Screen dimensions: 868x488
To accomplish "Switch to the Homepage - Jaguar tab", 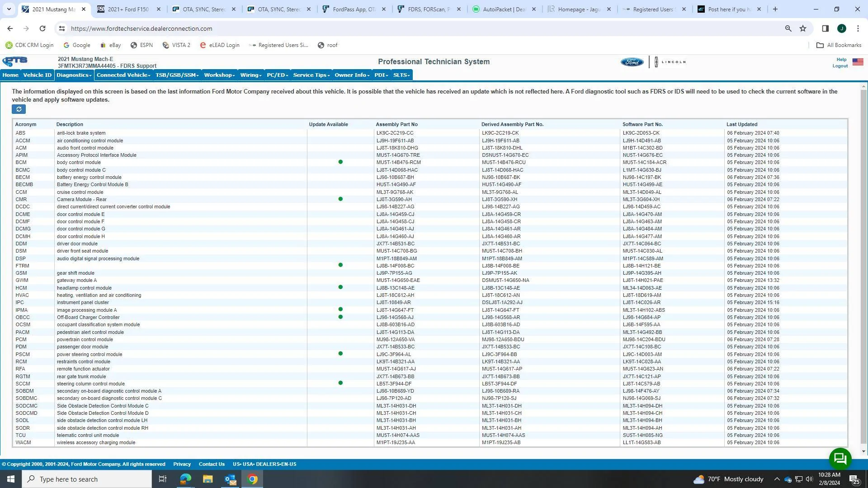I will click(x=579, y=9).
